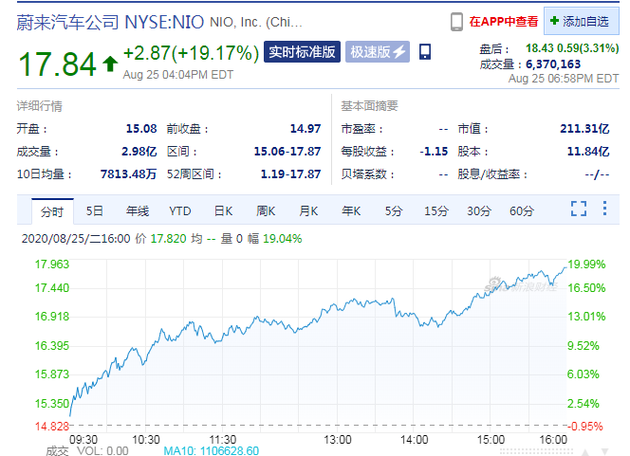Select the 月K chart tab
The width and height of the screenshot is (630, 456).
[x=308, y=211]
